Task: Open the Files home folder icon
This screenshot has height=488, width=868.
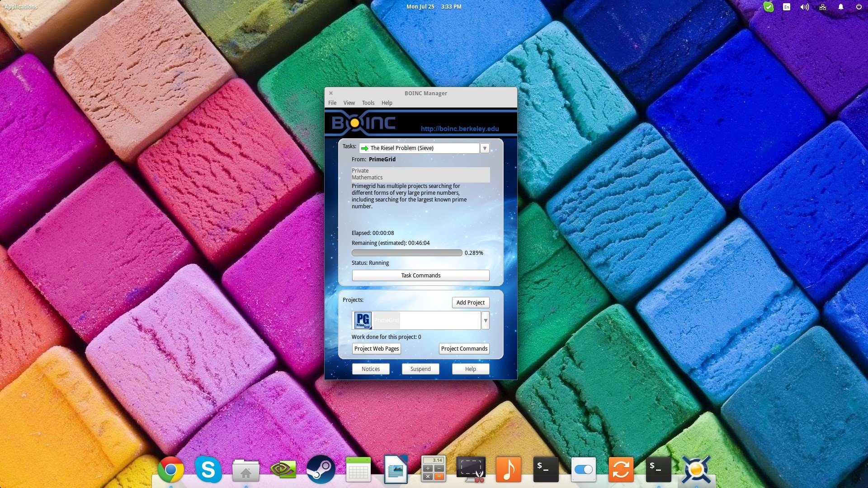Action: [245, 470]
